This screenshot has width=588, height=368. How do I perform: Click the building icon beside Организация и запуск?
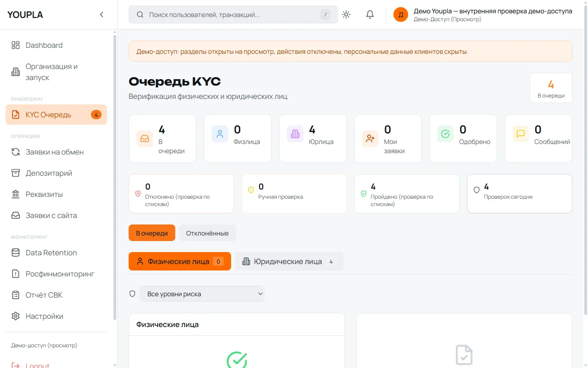click(x=16, y=72)
